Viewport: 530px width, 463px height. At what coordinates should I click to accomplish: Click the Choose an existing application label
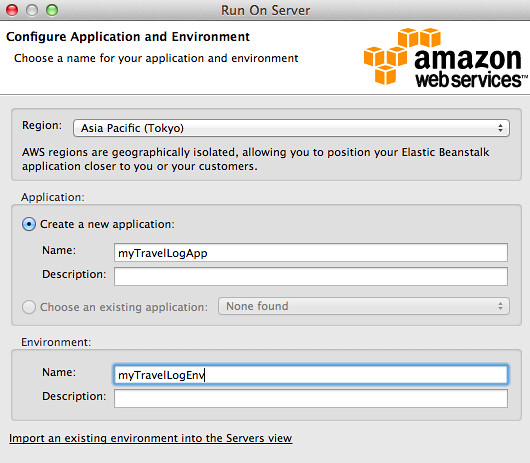pyautogui.click(x=124, y=307)
